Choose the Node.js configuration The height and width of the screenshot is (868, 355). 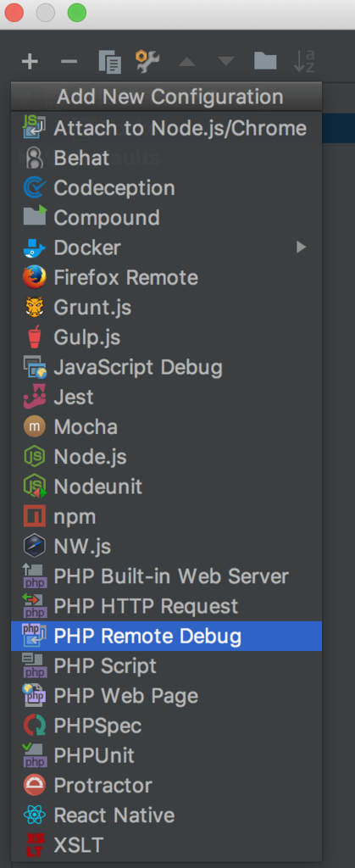[166, 457]
